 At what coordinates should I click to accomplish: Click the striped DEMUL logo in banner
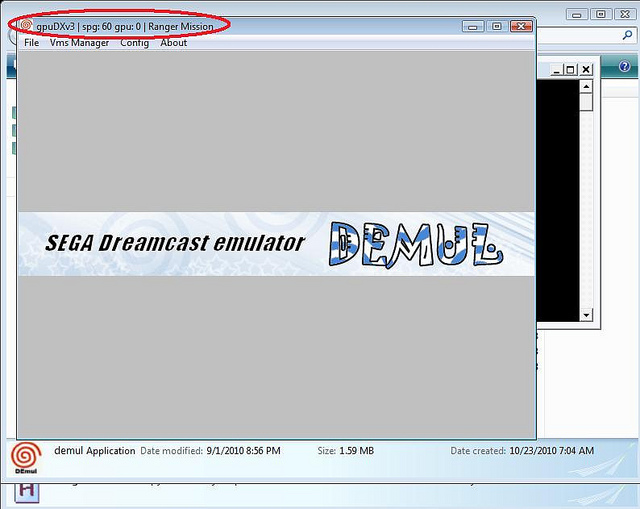416,244
